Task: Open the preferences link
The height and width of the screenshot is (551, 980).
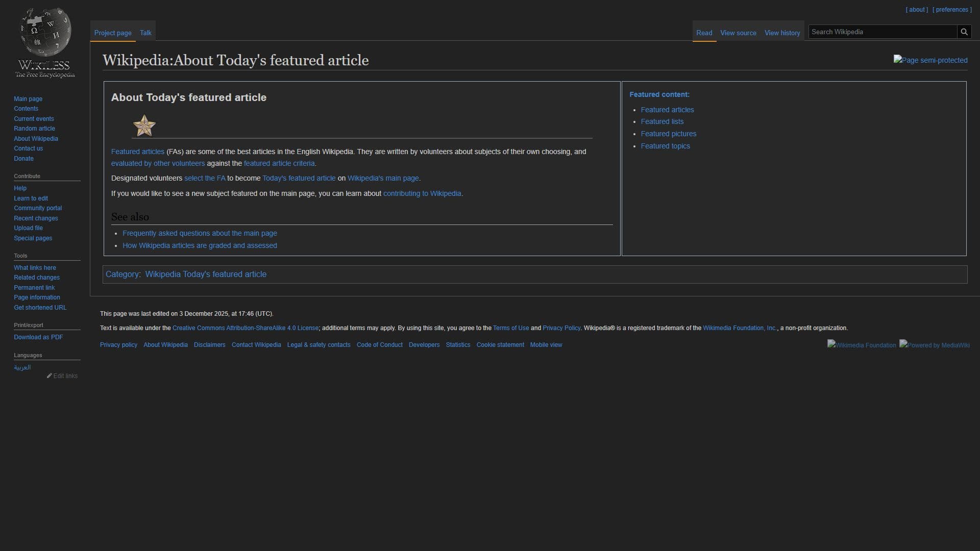Action: 952,10
